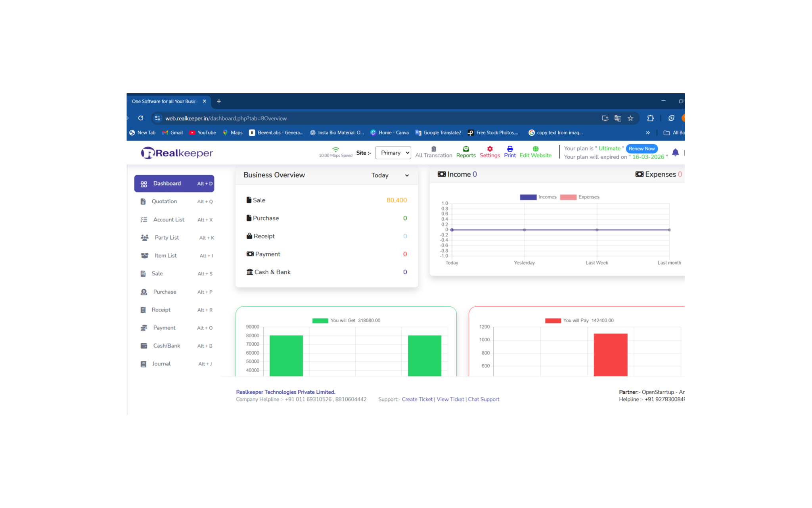Open All Transcation

(433, 152)
